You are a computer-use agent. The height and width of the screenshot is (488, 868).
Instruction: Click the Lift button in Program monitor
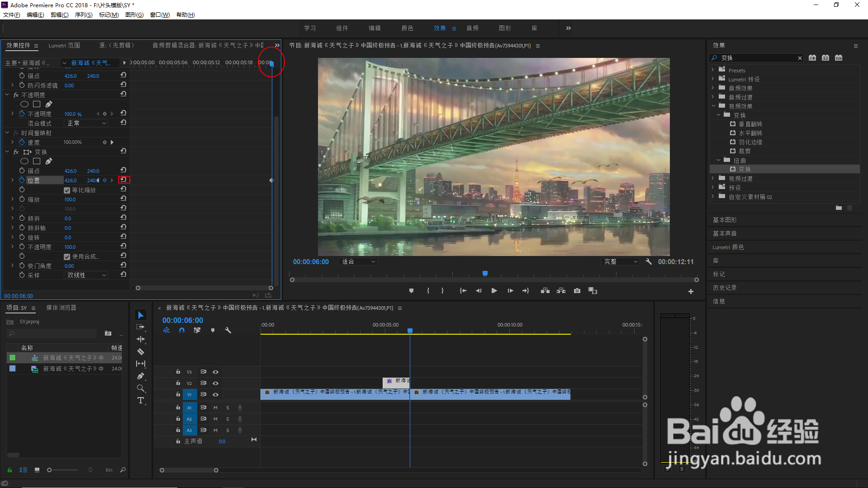[x=545, y=291]
